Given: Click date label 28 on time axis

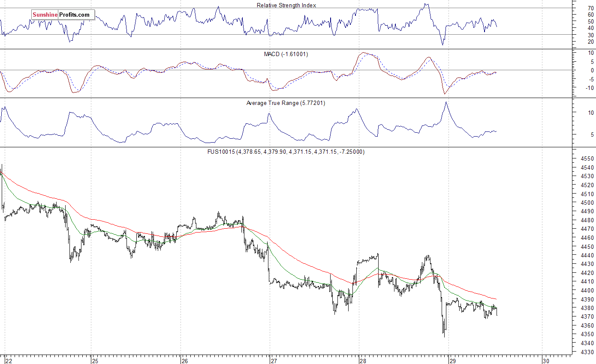Looking at the screenshot, I should point(364,361).
